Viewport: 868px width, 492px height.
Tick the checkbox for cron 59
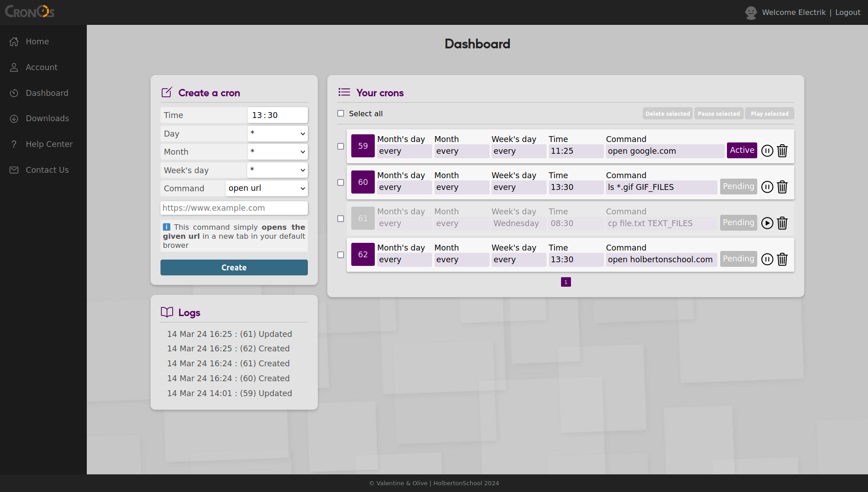click(x=341, y=146)
